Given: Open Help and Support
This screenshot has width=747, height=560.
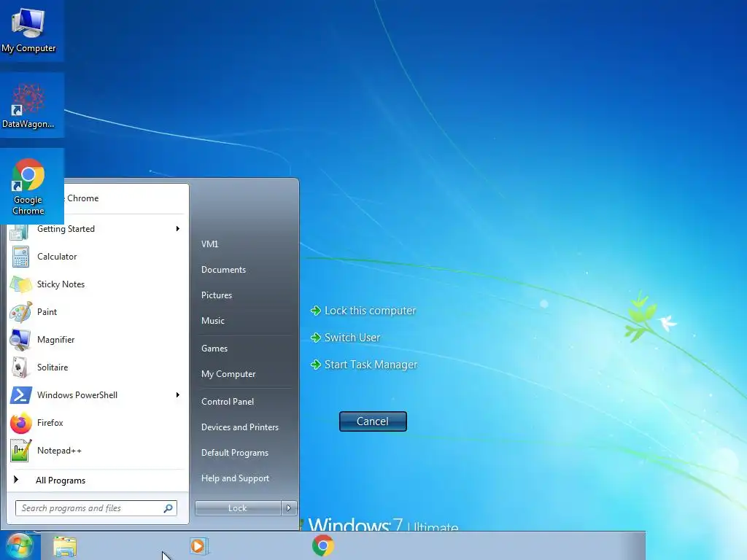Looking at the screenshot, I should [x=236, y=478].
